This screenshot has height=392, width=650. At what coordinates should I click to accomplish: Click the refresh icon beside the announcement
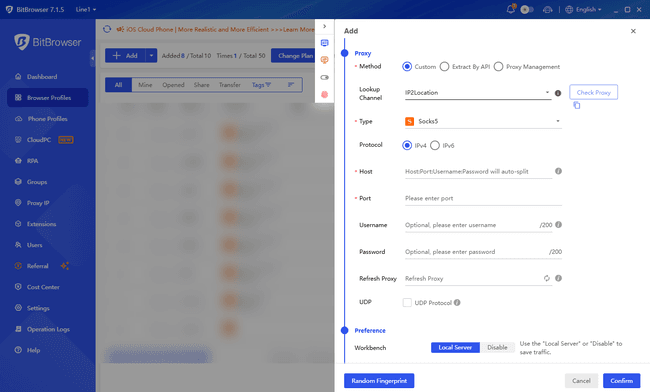coord(107,29)
